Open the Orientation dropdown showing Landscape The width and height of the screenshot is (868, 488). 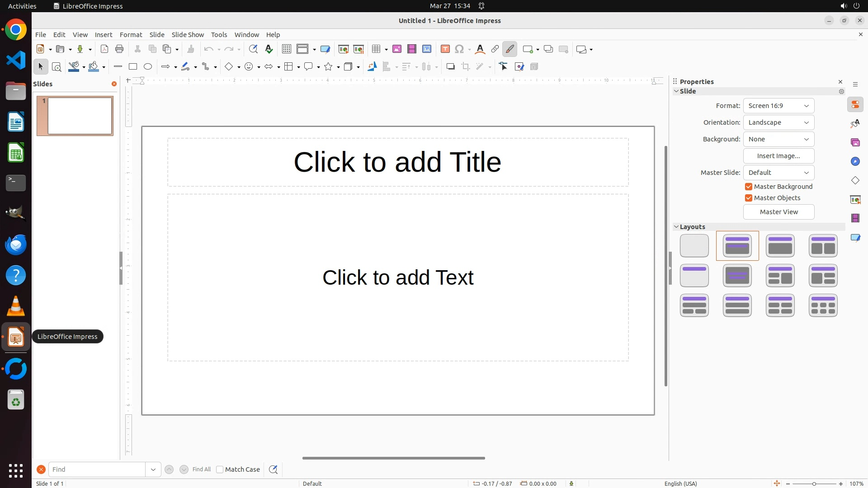click(x=778, y=122)
